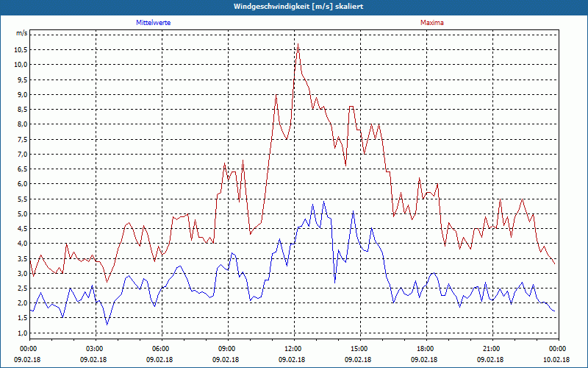Click the 09.02.18 date under 06:00

(159, 360)
